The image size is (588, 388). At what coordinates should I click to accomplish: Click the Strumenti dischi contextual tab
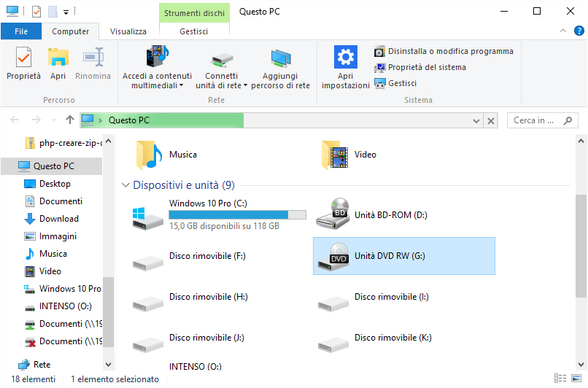point(194,13)
